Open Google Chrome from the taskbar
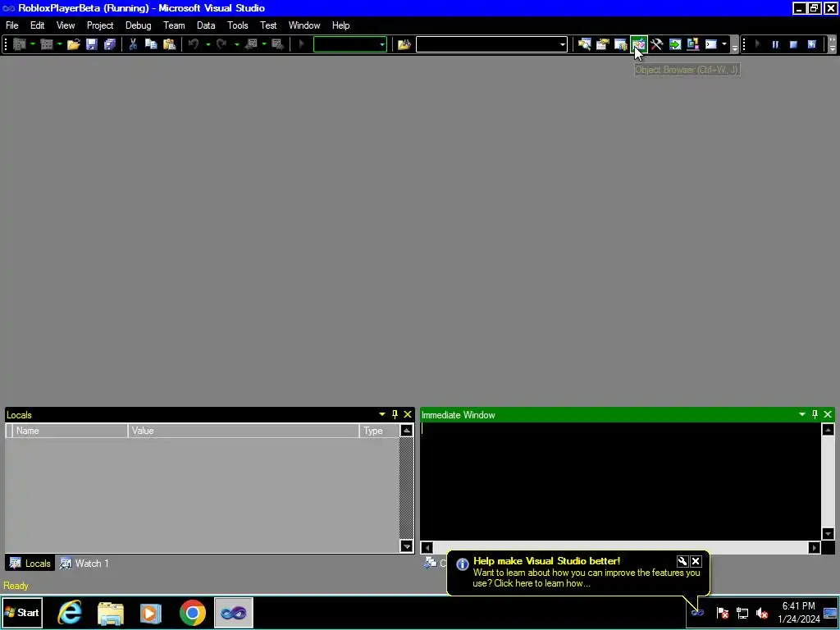This screenshot has width=840, height=630. pos(192,613)
